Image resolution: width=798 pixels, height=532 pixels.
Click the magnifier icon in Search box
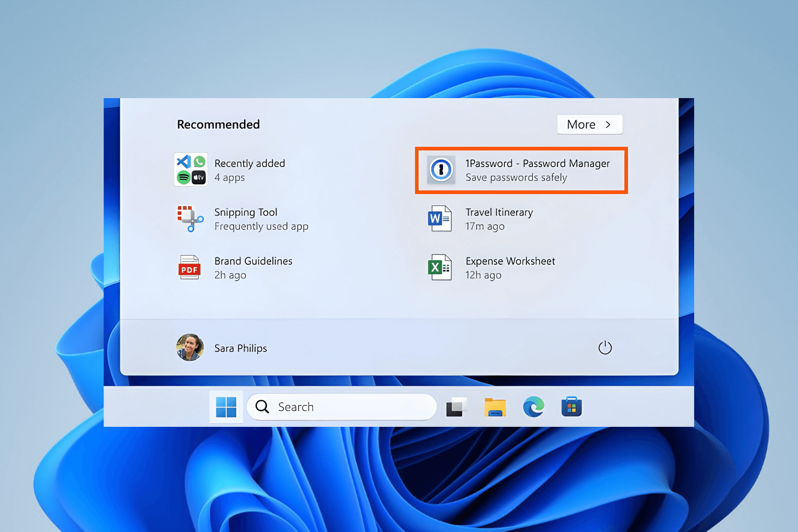click(262, 406)
